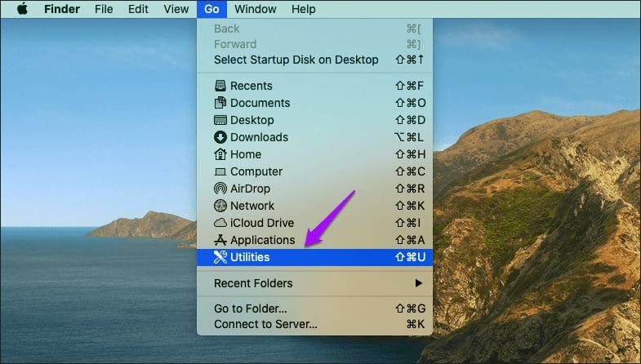Viewport: 641px width, 364px height.
Task: Open the File menu
Action: [x=104, y=9]
